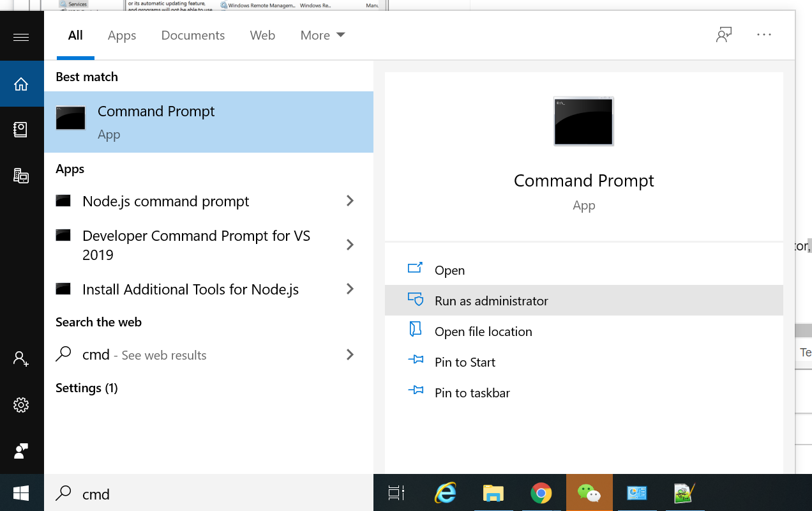Expand Developer Command Prompt for VS arrow
This screenshot has width=812, height=511.
point(350,245)
